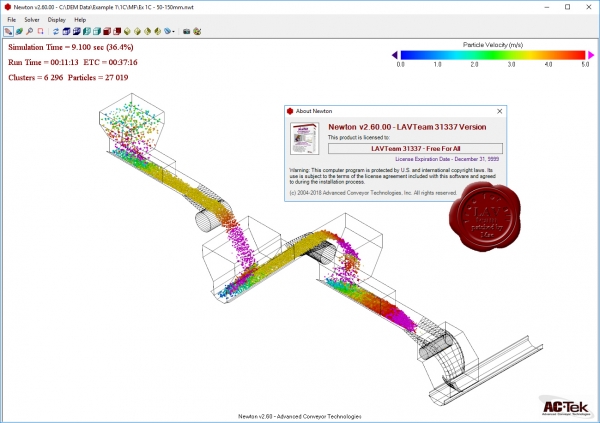Click the copyright notice in About dialog

(x=373, y=193)
